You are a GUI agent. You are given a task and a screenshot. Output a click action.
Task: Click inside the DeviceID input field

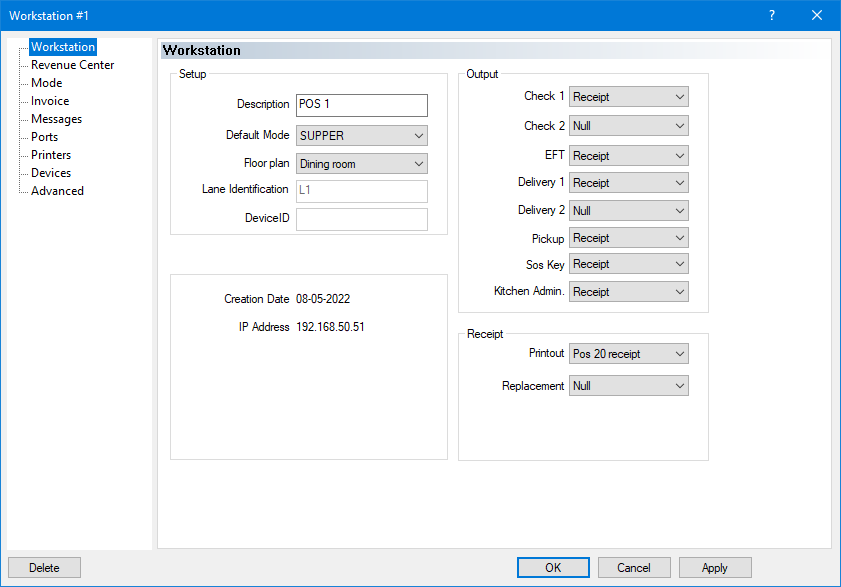(361, 218)
